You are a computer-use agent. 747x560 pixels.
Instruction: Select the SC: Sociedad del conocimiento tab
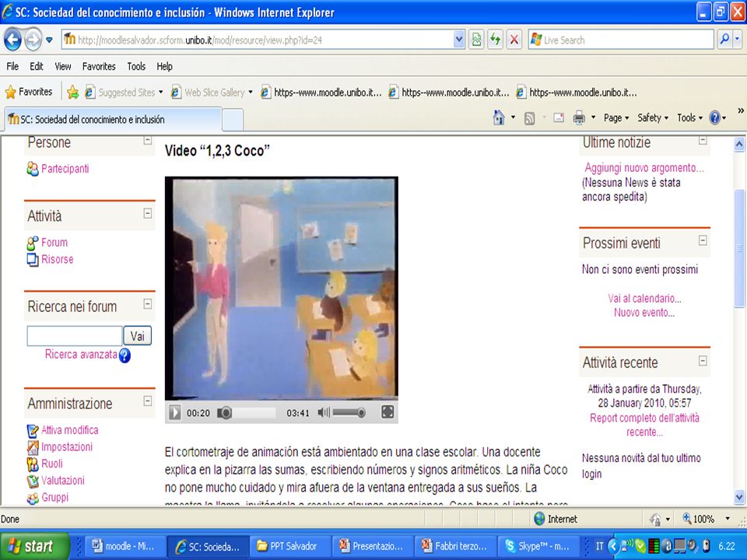pos(113,120)
